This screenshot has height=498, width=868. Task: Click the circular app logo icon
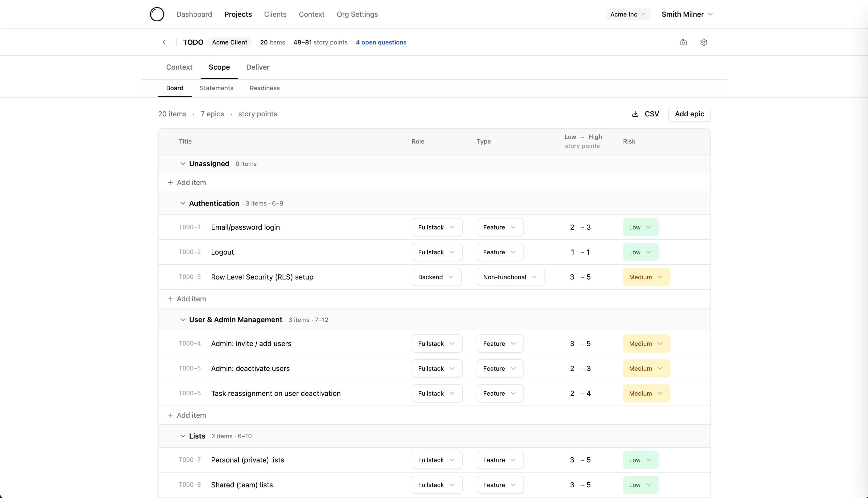157,14
